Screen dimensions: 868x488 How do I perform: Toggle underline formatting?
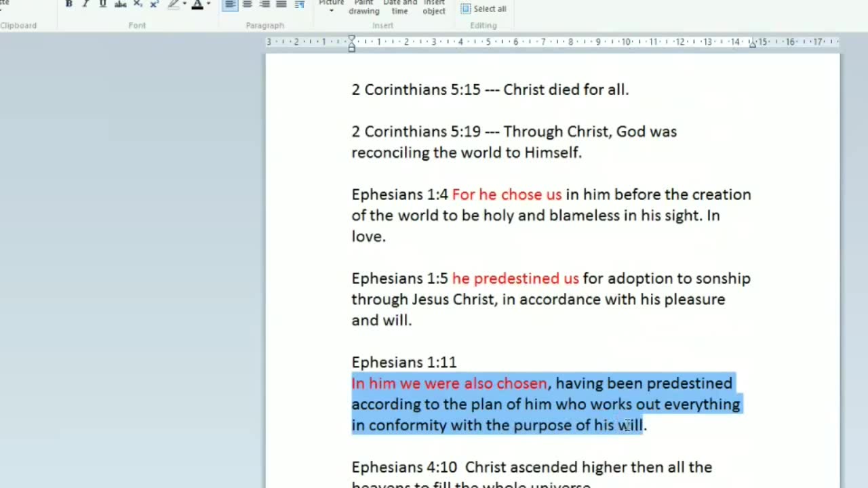click(103, 4)
